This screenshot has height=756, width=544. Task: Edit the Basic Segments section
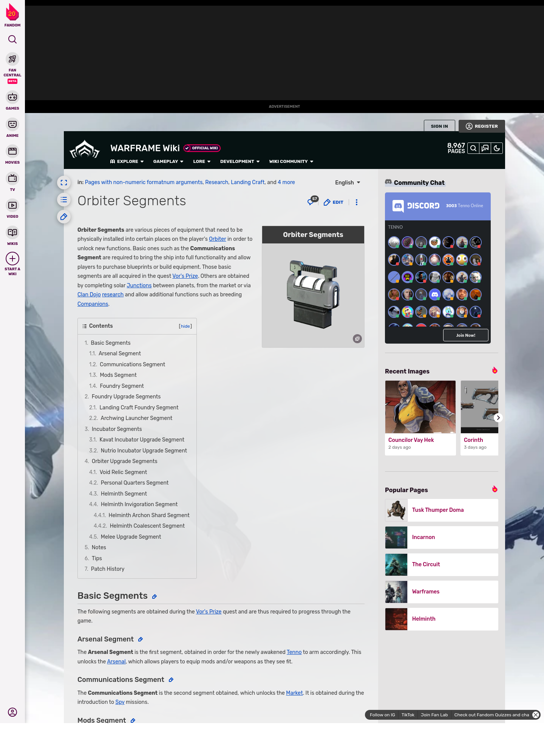(155, 596)
